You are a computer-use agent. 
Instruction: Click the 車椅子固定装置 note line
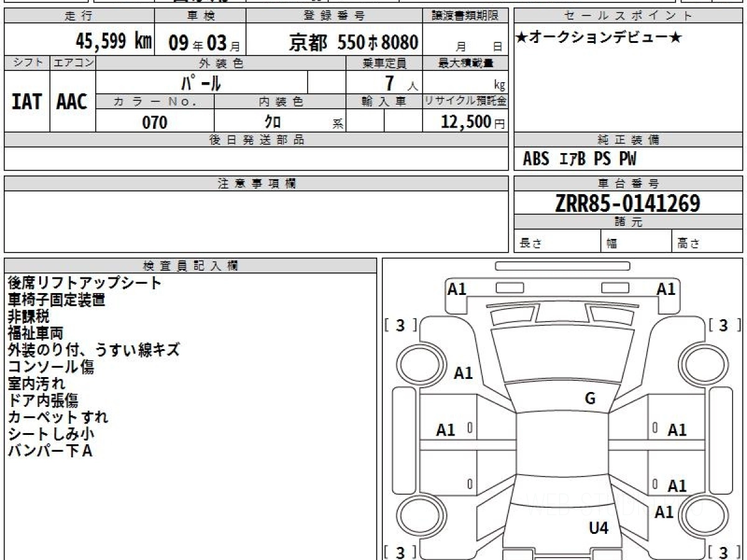(x=56, y=300)
